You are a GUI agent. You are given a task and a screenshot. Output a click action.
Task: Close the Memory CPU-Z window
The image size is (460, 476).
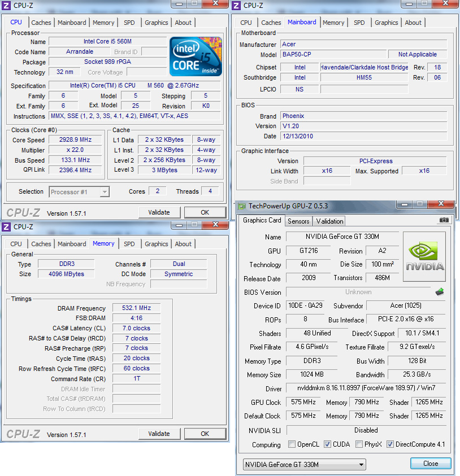(215, 224)
